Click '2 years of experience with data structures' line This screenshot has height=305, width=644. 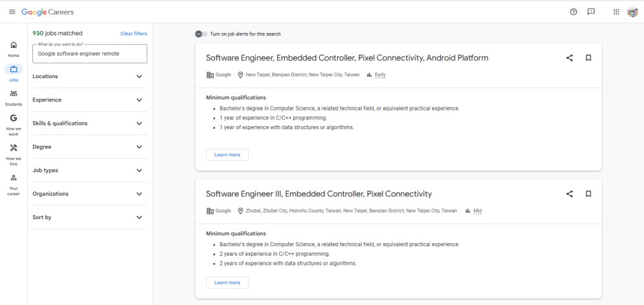pos(288,264)
